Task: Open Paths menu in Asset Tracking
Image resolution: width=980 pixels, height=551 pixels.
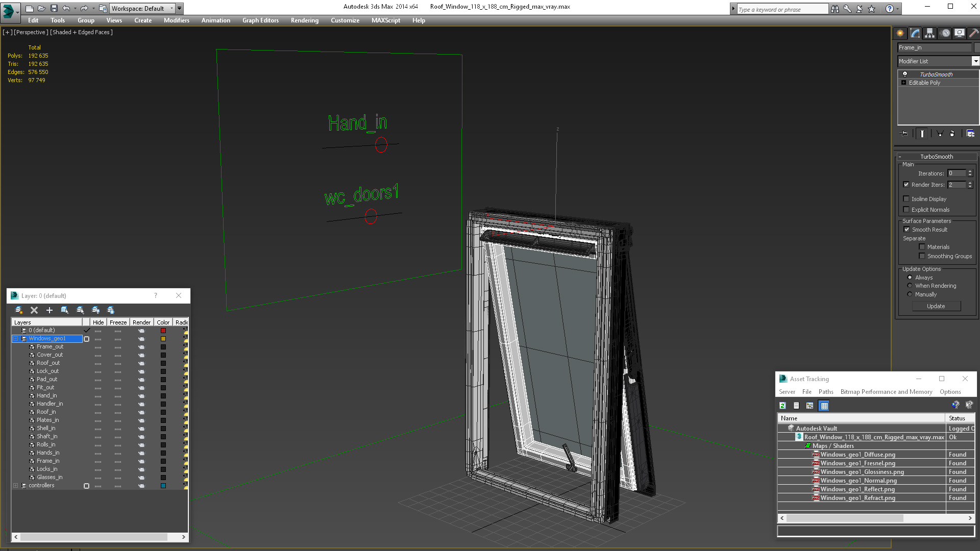Action: point(825,392)
